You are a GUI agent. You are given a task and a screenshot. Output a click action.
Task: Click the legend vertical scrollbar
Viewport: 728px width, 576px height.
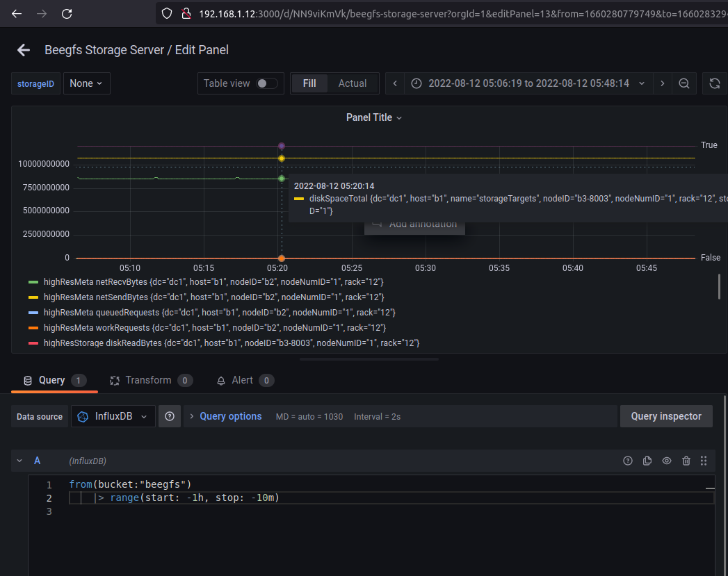[719, 286]
